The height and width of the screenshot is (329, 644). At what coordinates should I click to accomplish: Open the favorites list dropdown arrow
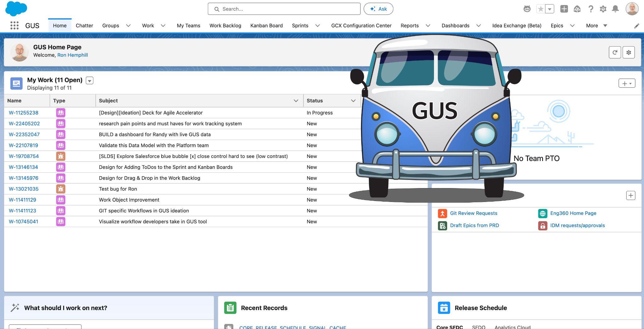click(549, 9)
